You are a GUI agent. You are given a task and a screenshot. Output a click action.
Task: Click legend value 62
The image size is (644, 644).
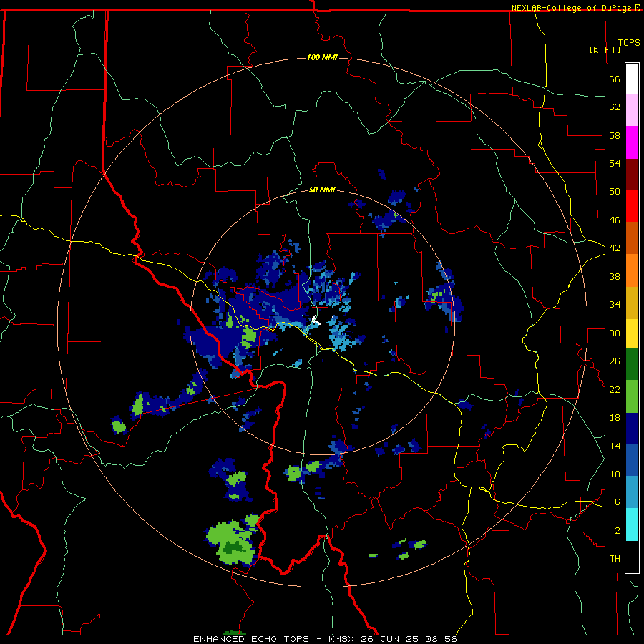coord(615,107)
